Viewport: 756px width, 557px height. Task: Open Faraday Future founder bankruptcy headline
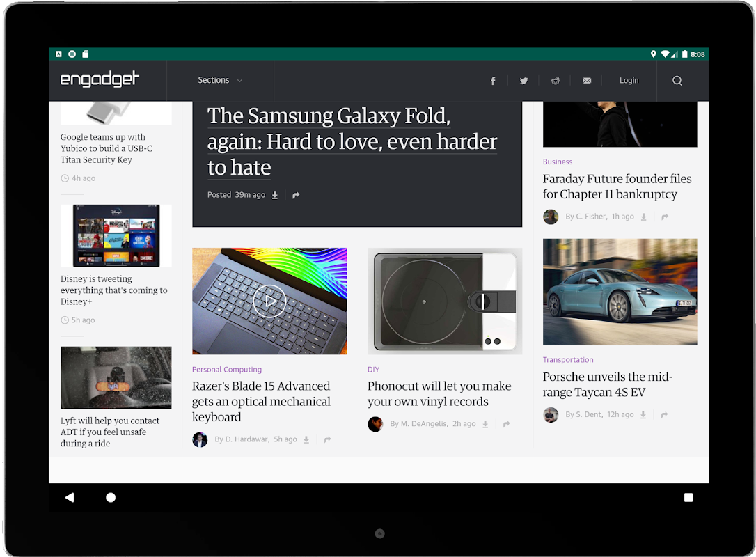pos(617,186)
